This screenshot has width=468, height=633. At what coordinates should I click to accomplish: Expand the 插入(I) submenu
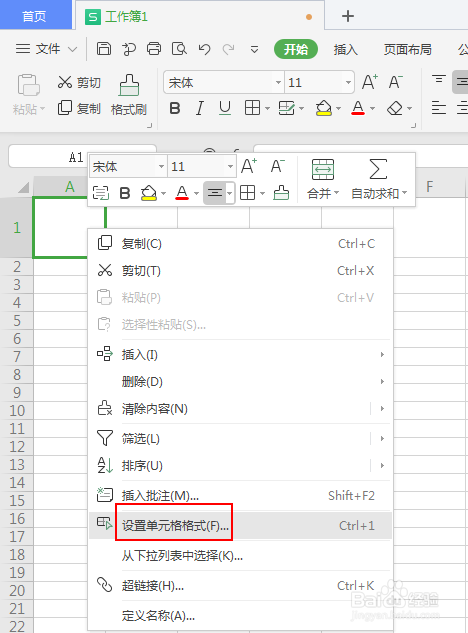click(x=240, y=354)
